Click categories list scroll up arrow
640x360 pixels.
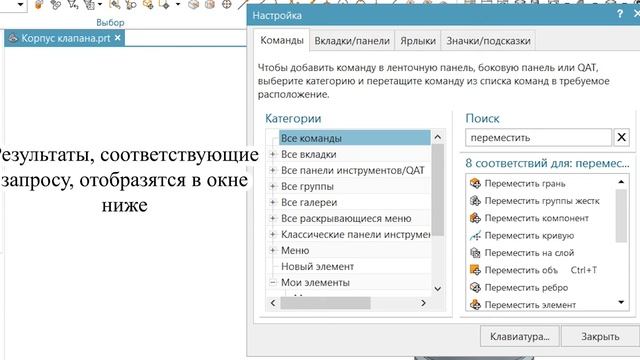(438, 137)
